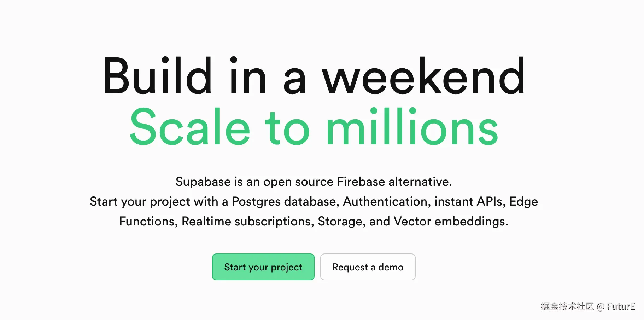Image resolution: width=644 pixels, height=320 pixels.
Task: Click the Postgres database text
Action: point(285,202)
